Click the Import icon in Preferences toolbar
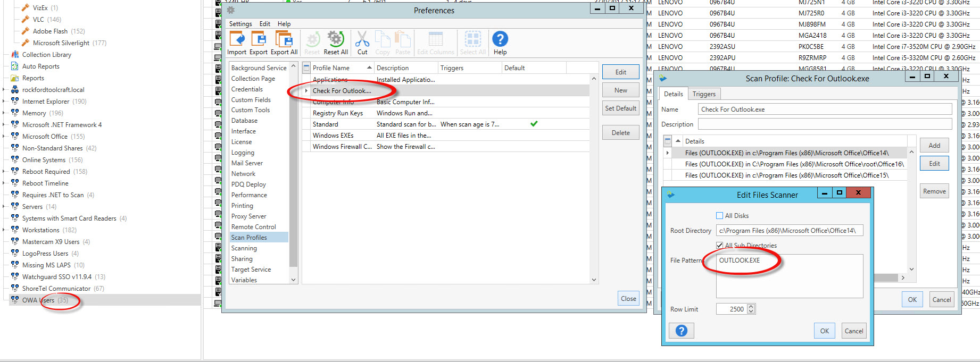 [237, 40]
